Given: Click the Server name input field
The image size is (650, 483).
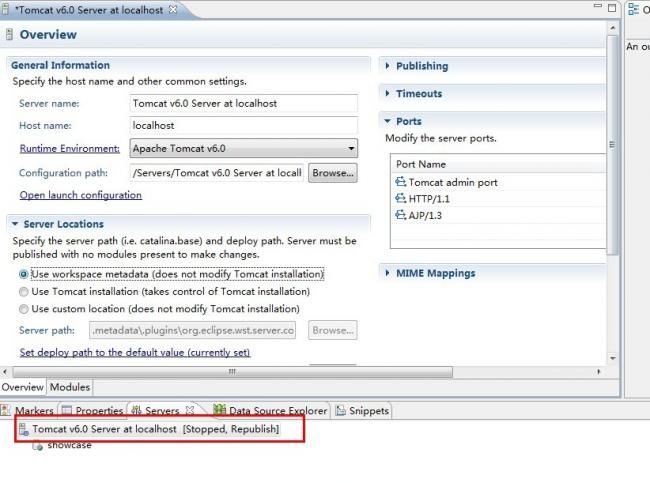Looking at the screenshot, I should 244,104.
